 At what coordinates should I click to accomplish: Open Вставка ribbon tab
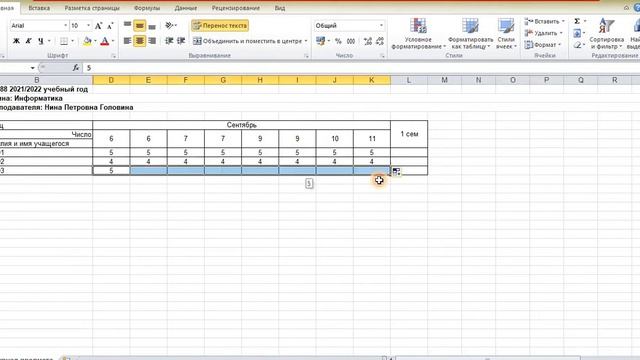[39, 8]
